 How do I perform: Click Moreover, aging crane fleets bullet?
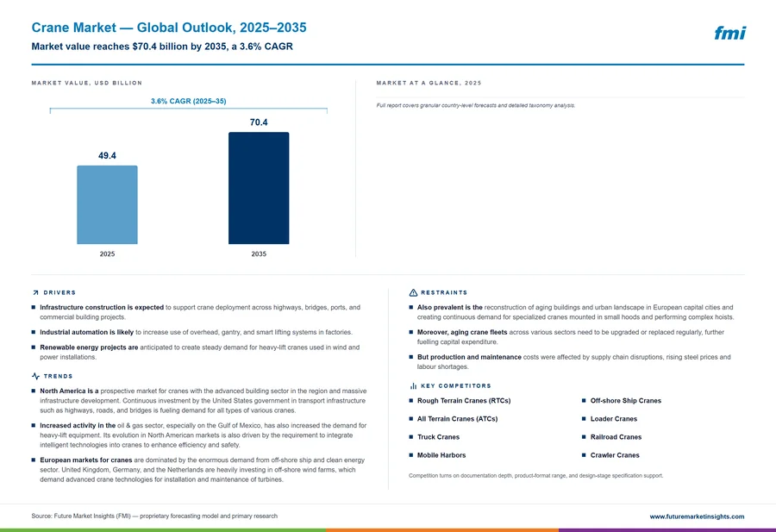pyautogui.click(x=566, y=337)
